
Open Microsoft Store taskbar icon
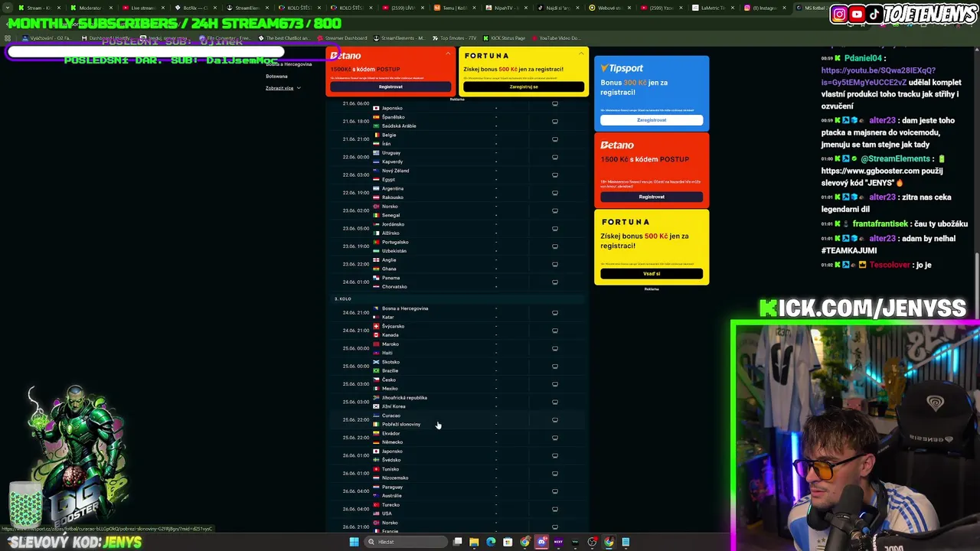click(508, 542)
